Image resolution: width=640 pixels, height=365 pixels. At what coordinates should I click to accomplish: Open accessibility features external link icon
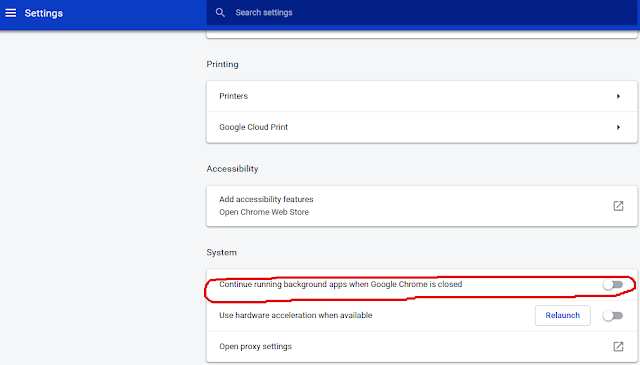(x=618, y=206)
